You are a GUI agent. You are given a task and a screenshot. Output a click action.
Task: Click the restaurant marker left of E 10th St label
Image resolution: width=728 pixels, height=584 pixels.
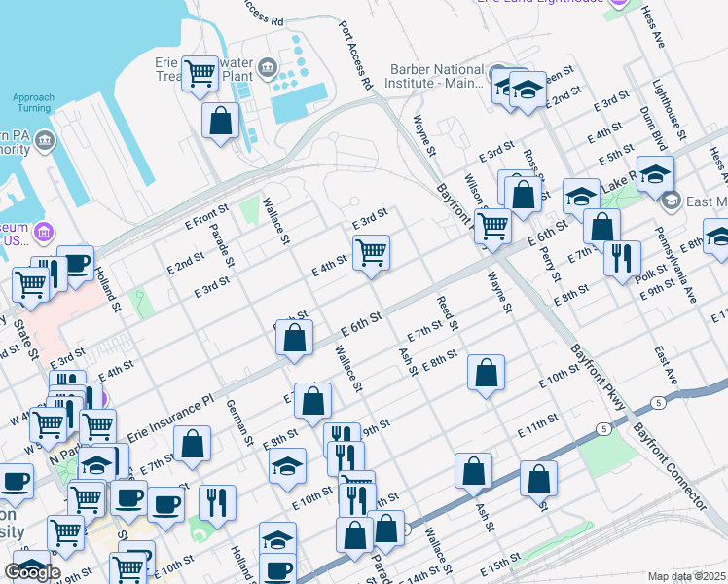[x=217, y=502]
